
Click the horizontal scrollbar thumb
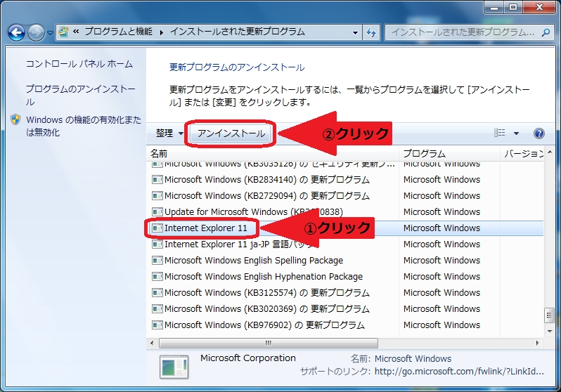click(x=269, y=343)
